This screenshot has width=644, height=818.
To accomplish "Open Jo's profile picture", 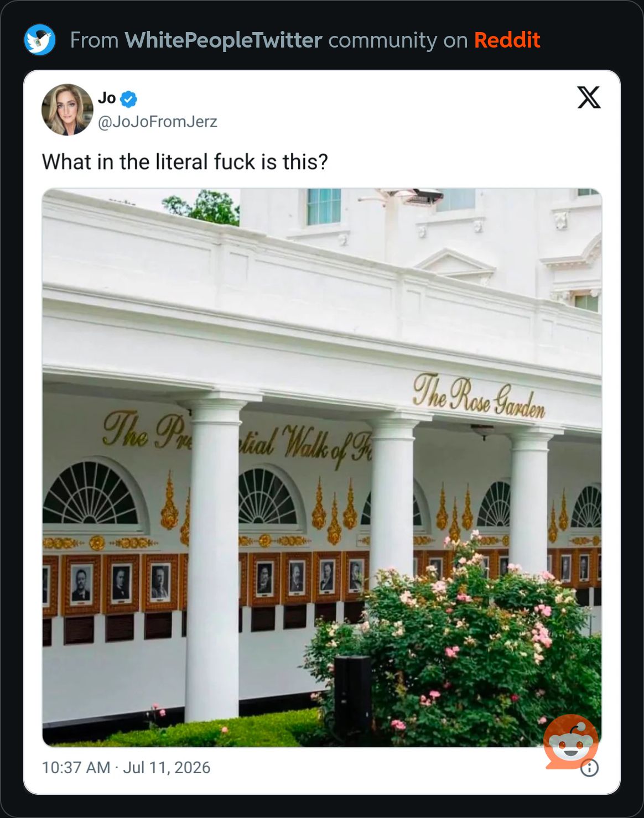I will click(x=67, y=110).
